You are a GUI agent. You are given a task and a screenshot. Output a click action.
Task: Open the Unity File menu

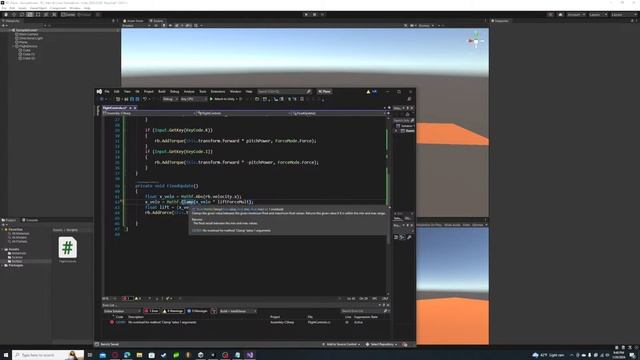tap(4, 8)
